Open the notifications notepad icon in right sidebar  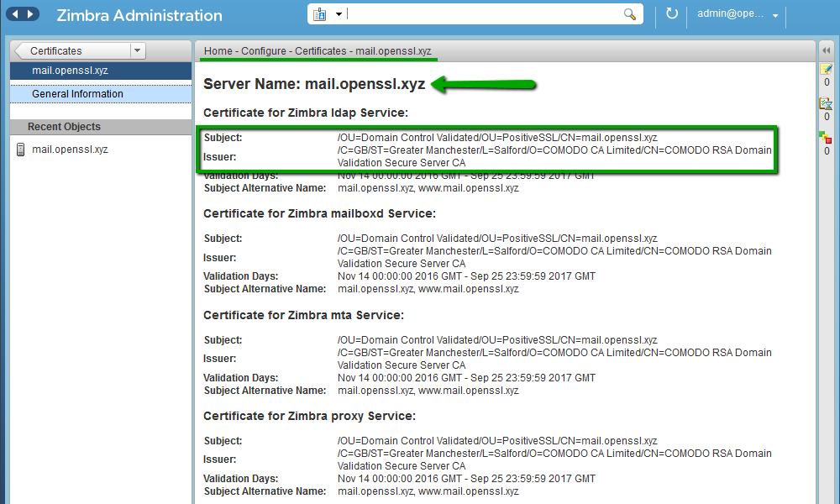(827, 69)
